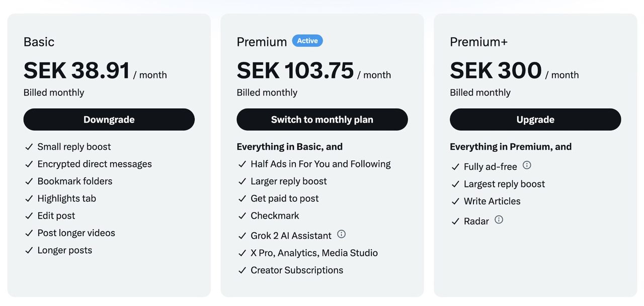This screenshot has height=306, width=644.
Task: Click the X Pro, Analytics, Media Studio feature
Action: pos(314,253)
